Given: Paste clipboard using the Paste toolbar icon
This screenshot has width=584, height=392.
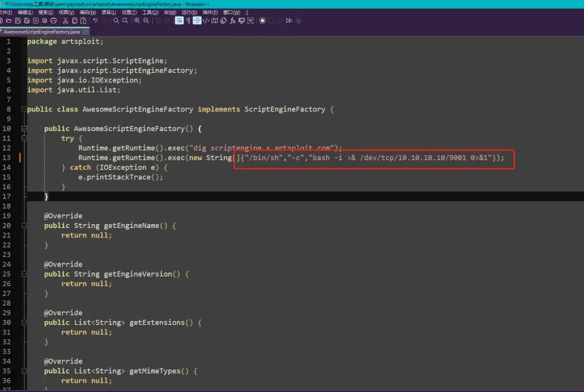Looking at the screenshot, I should coord(84,21).
